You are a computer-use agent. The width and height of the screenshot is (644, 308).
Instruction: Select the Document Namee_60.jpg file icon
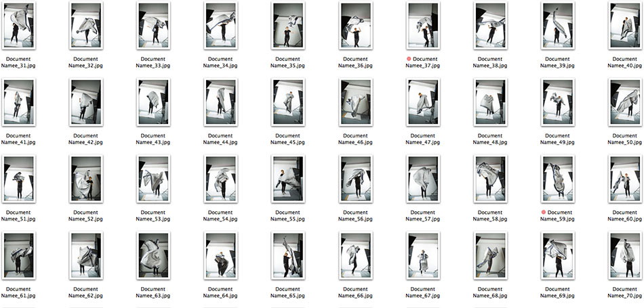(x=625, y=179)
